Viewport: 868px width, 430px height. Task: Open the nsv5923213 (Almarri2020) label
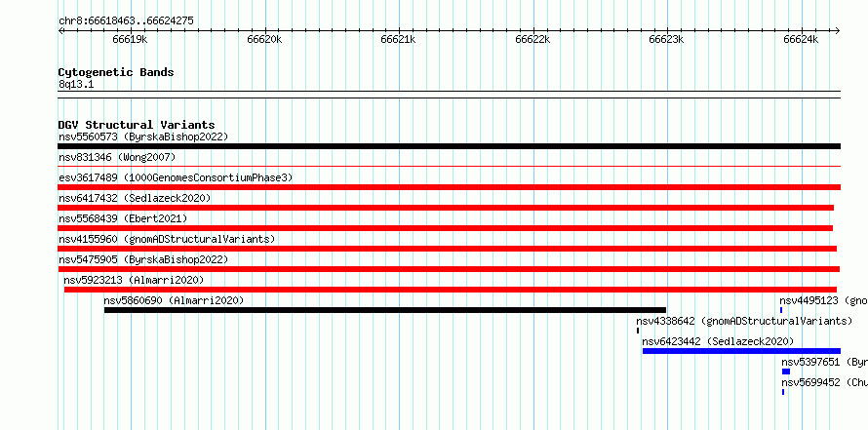[x=134, y=280]
